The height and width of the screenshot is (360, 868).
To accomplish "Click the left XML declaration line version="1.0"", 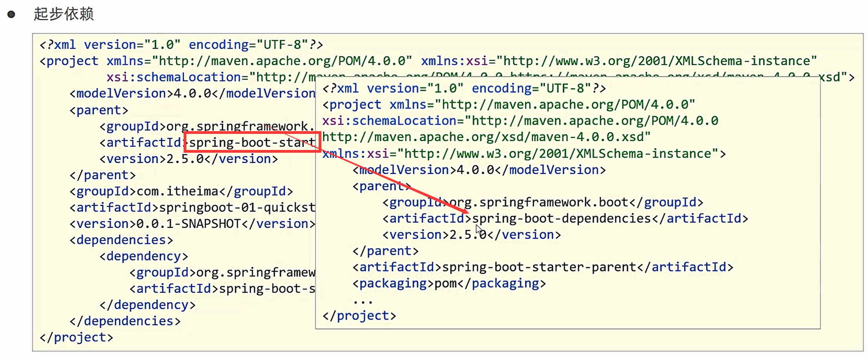I will click(x=181, y=45).
